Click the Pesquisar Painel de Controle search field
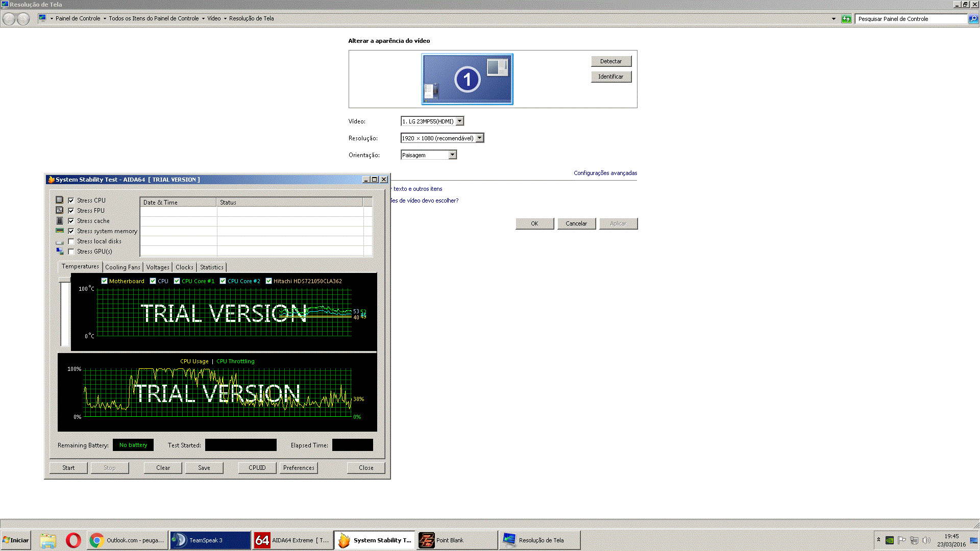The image size is (980, 551). tap(911, 19)
